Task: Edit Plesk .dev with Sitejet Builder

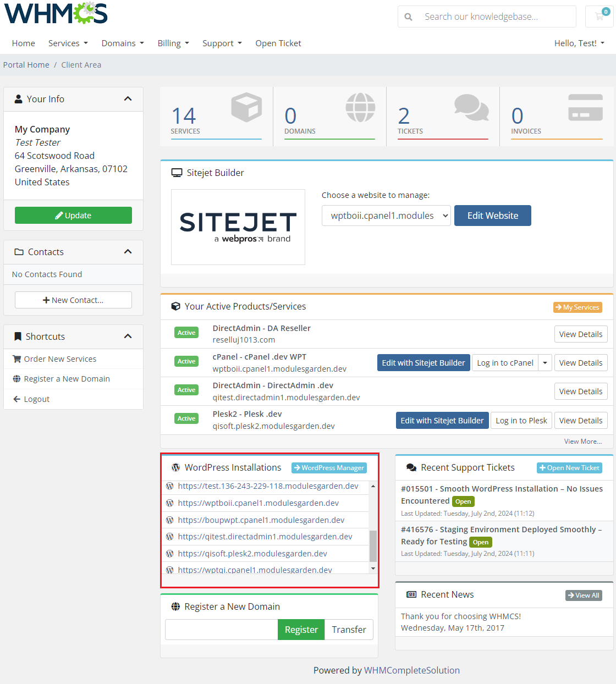Action: [442, 421]
